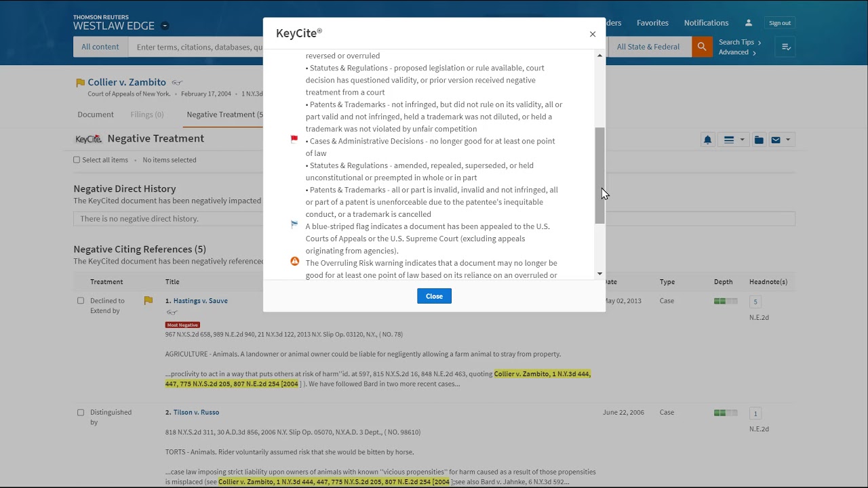Click the glasses icon beside Collier v. Zambito title
The width and height of the screenshot is (868, 488).
point(177,83)
